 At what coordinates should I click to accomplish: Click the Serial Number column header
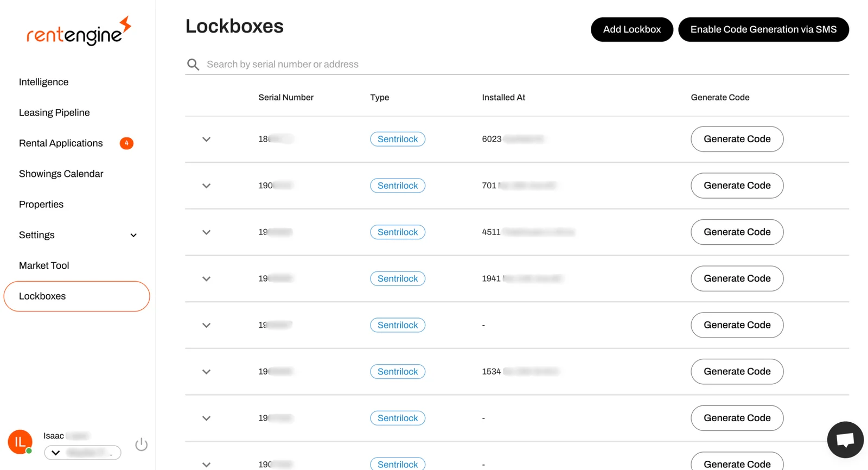[286, 98]
